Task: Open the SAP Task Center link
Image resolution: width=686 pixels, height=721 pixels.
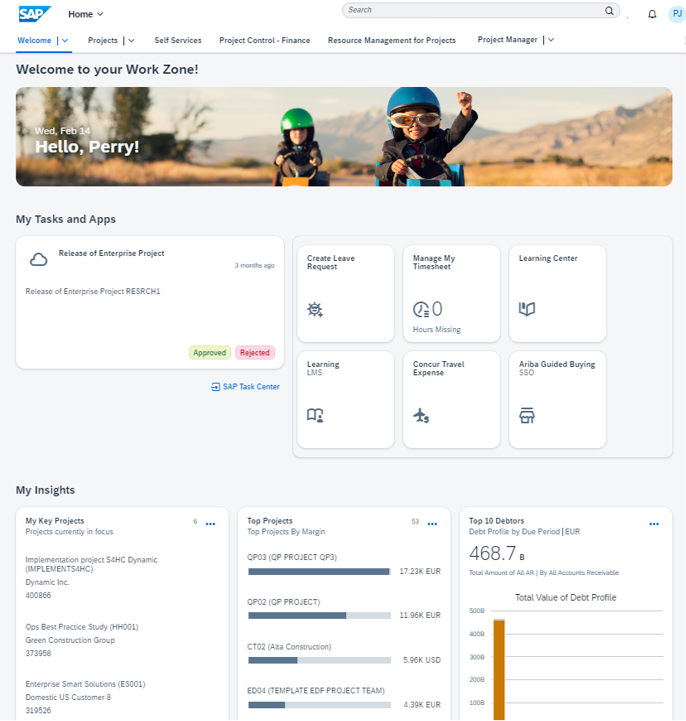Action: click(251, 387)
